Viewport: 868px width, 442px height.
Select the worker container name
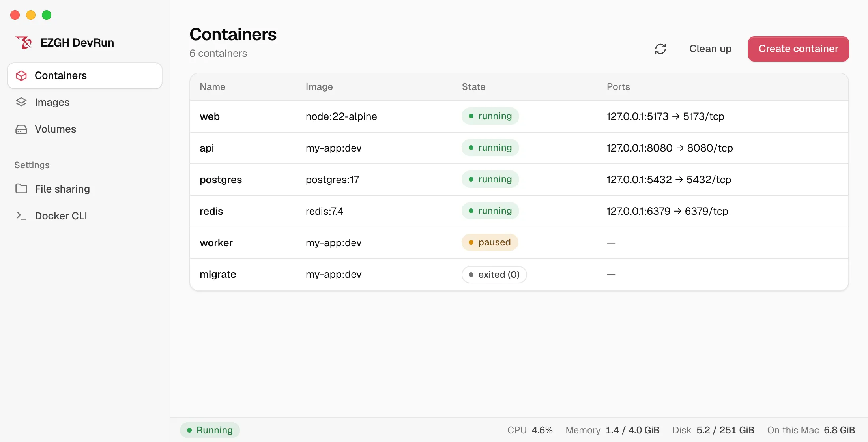coord(216,243)
